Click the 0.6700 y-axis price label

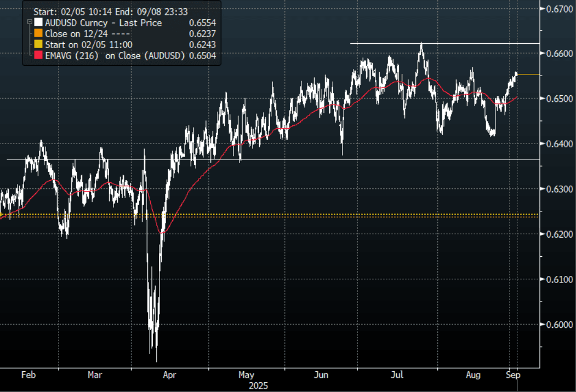coord(557,8)
